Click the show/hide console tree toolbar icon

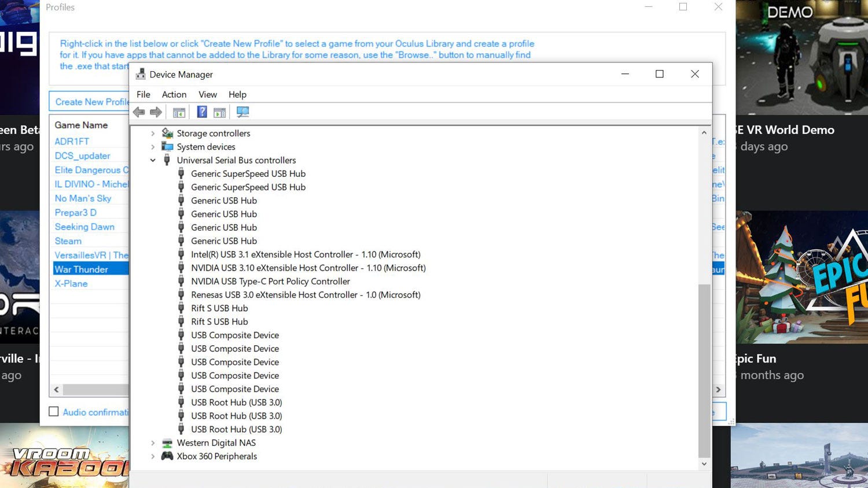(179, 113)
